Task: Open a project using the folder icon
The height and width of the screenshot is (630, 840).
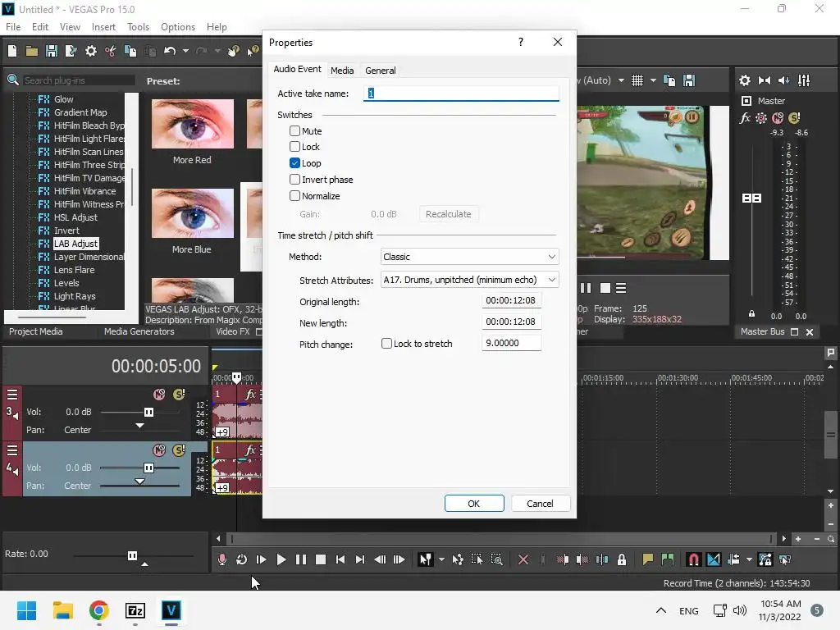Action: click(32, 51)
